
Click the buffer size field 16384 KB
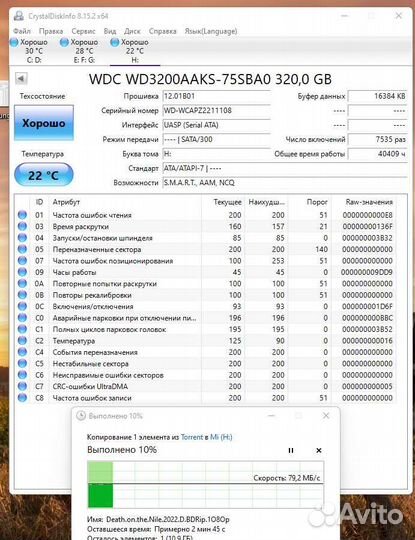(x=377, y=96)
